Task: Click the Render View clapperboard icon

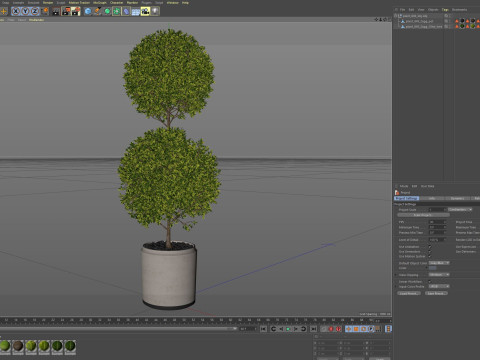Action: (x=56, y=11)
